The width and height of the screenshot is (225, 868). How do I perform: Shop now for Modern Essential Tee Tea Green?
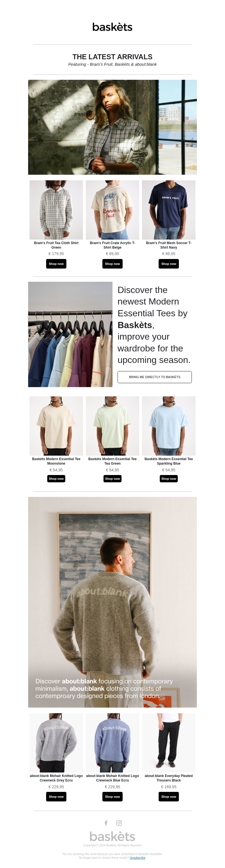(112, 478)
